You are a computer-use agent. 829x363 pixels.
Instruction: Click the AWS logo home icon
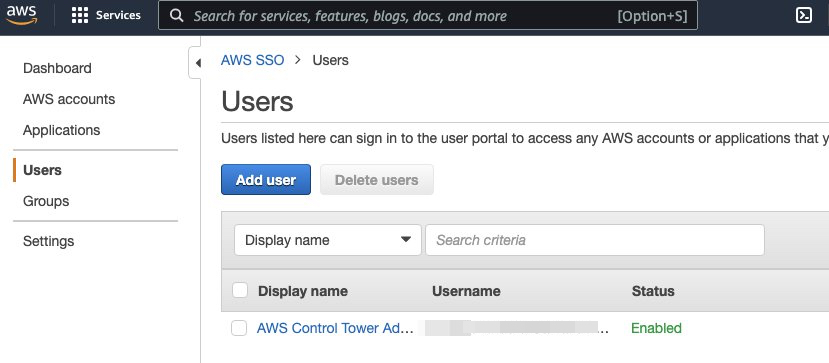tap(22, 15)
